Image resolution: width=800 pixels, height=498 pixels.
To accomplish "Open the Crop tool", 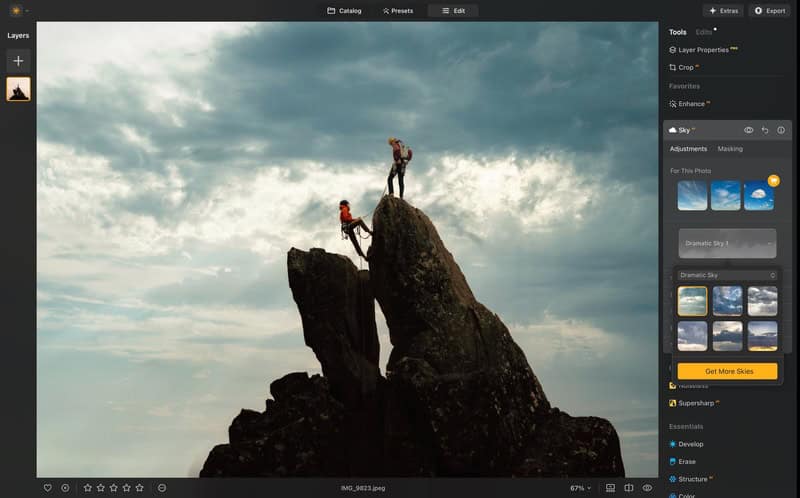I will 685,67.
